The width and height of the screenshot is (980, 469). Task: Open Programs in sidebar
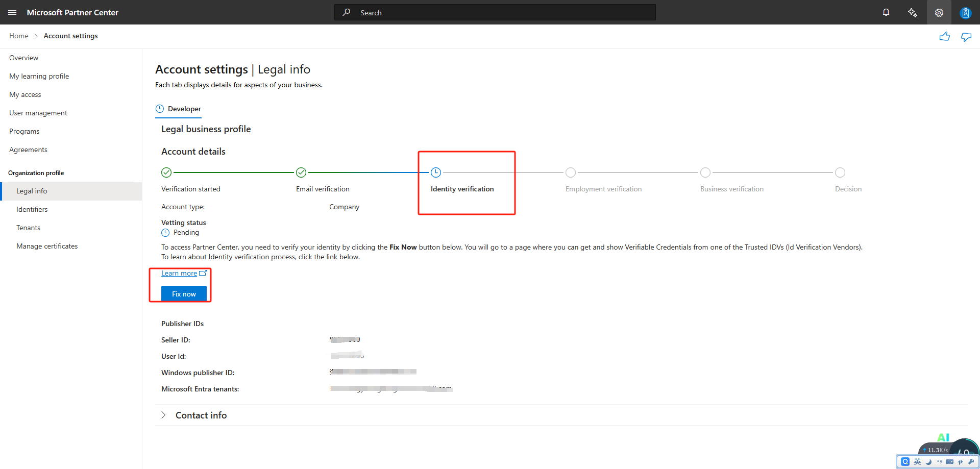[24, 131]
